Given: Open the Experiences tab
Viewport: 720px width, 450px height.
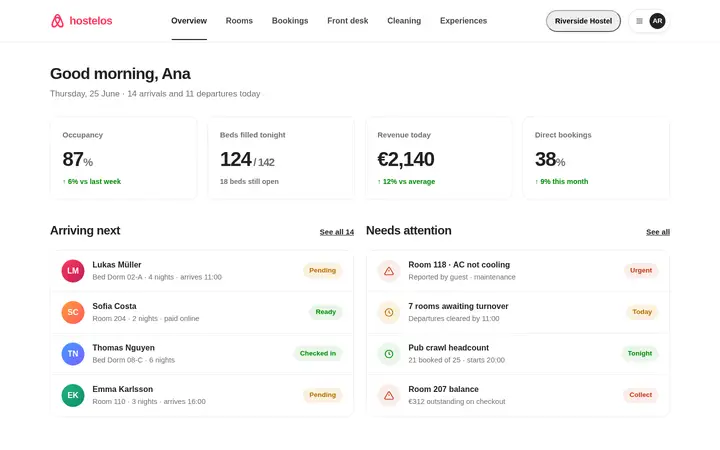Looking at the screenshot, I should (x=463, y=21).
